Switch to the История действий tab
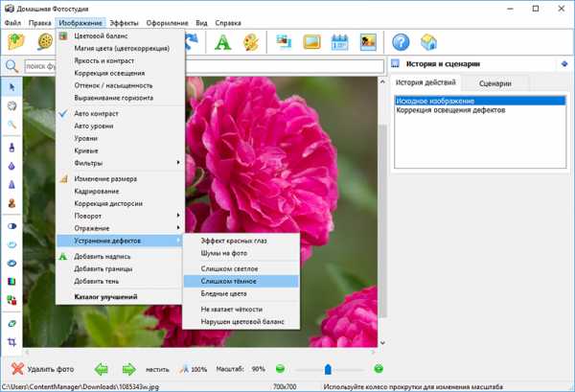Viewport: 575px width, 392px height. tap(425, 82)
